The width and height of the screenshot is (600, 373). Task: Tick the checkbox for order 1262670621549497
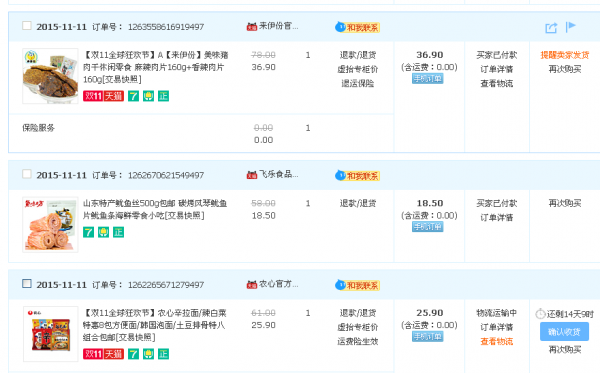[27, 174]
